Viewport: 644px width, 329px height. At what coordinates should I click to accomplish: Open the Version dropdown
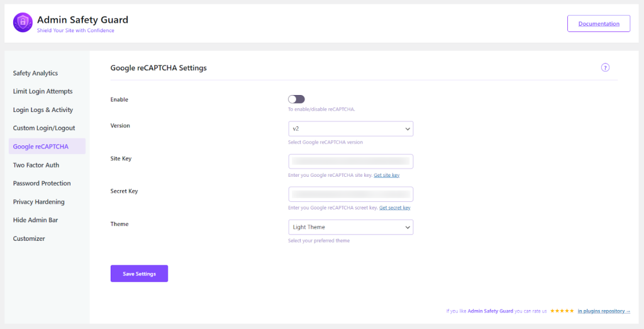[350, 129]
